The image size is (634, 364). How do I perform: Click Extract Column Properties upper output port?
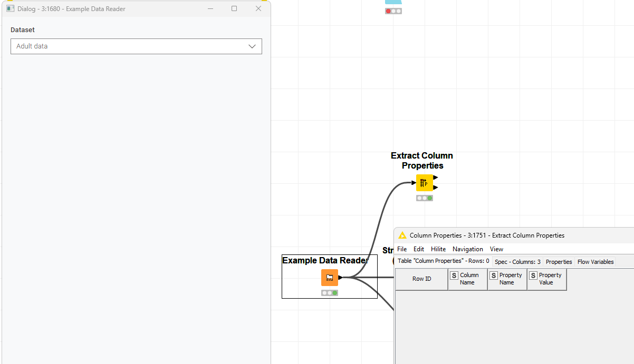click(435, 178)
